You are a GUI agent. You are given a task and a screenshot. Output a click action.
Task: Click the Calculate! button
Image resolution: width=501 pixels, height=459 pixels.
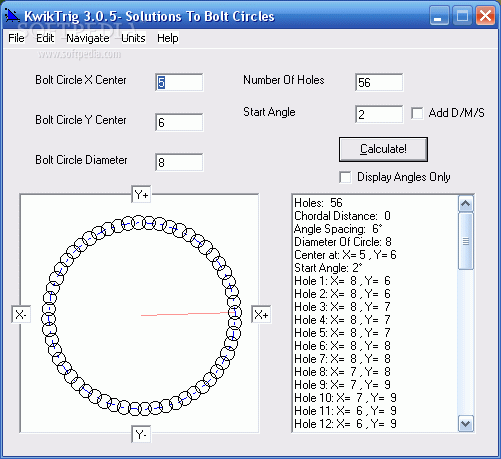coord(383,149)
